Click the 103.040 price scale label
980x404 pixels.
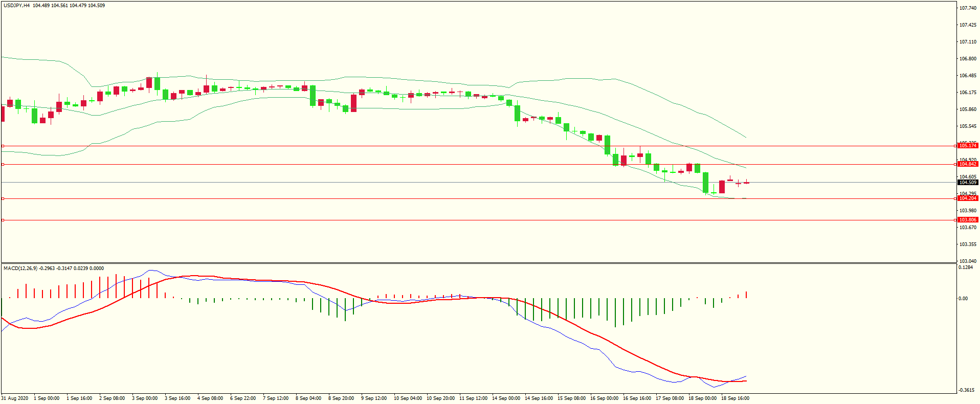[x=968, y=261]
